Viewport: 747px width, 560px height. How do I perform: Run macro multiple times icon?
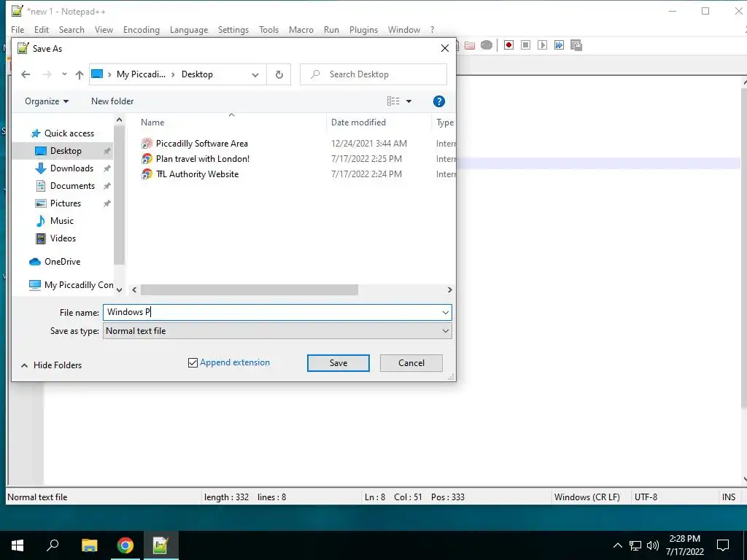pos(559,45)
